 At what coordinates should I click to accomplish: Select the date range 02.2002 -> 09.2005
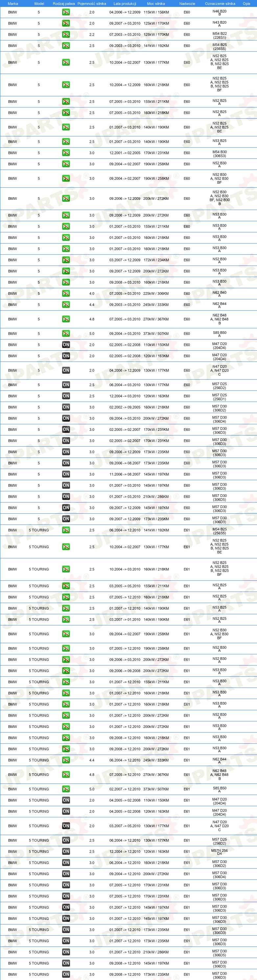[125, 407]
